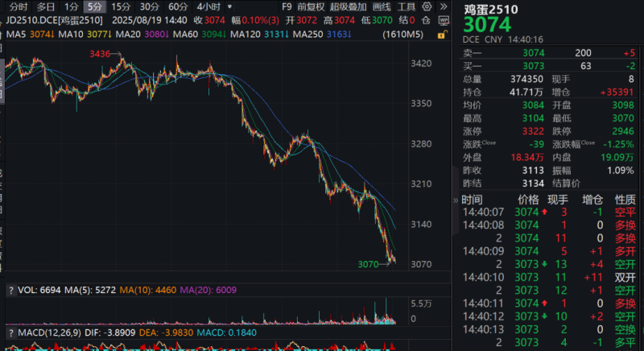Click the 昨结 value 3134
This screenshot has height=351, width=644.
point(533,184)
